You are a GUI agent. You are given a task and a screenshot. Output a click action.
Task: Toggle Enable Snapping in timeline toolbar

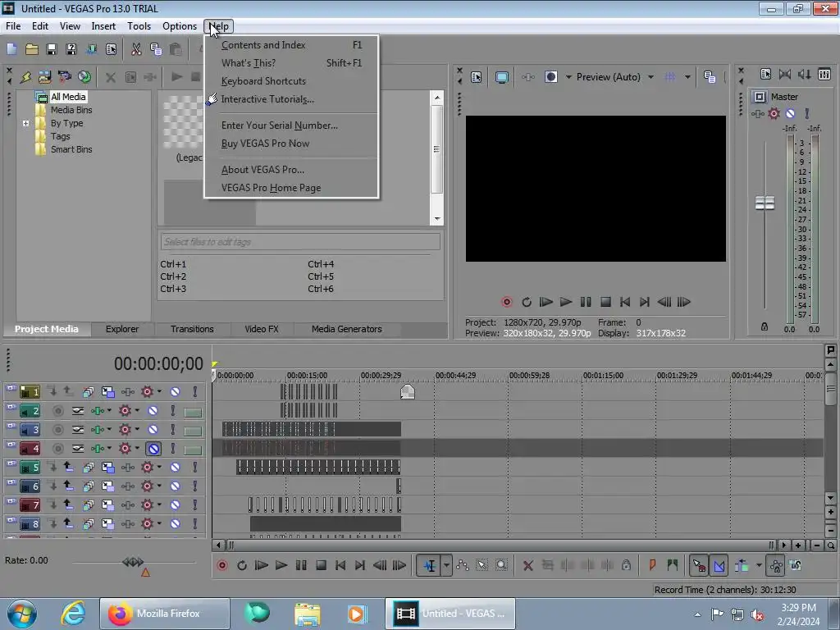click(699, 565)
